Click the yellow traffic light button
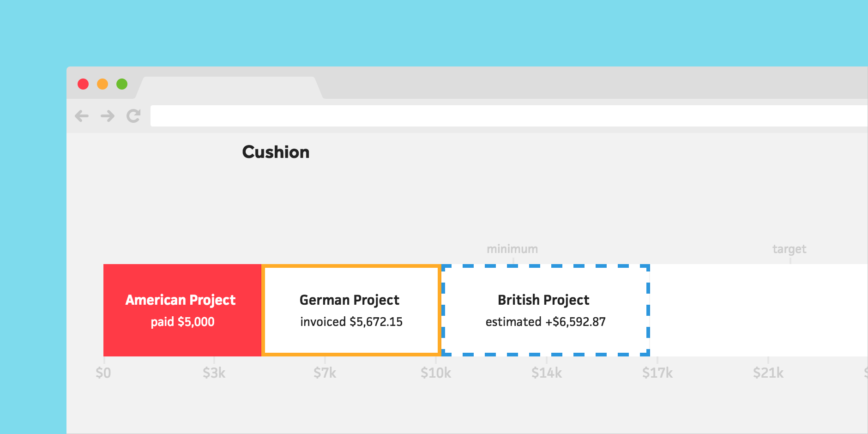868x434 pixels. [102, 84]
